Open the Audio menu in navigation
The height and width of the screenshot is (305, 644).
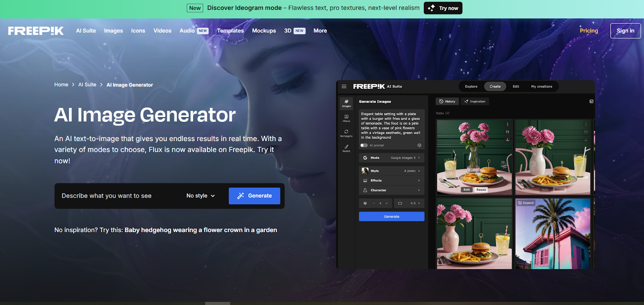point(194,31)
